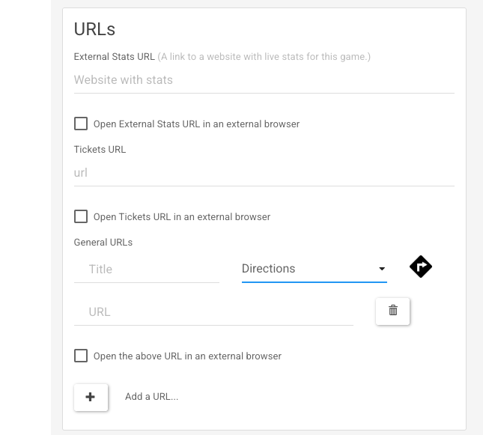483x435 pixels.
Task: Click Open External Stats URL label text
Action: pyautogui.click(x=196, y=124)
